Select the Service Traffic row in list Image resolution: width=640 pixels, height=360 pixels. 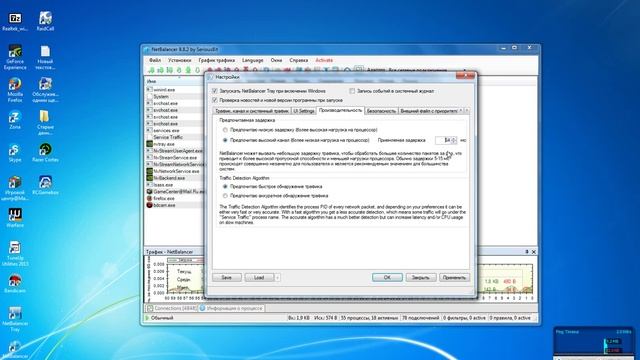point(176,137)
